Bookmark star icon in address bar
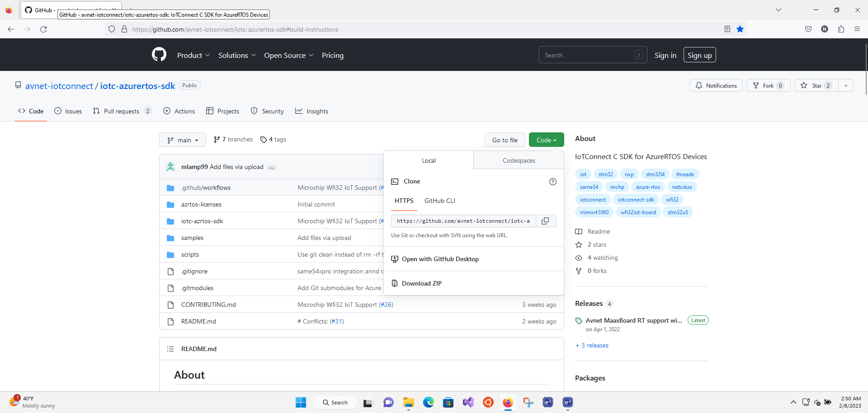868x413 pixels. pos(740,29)
